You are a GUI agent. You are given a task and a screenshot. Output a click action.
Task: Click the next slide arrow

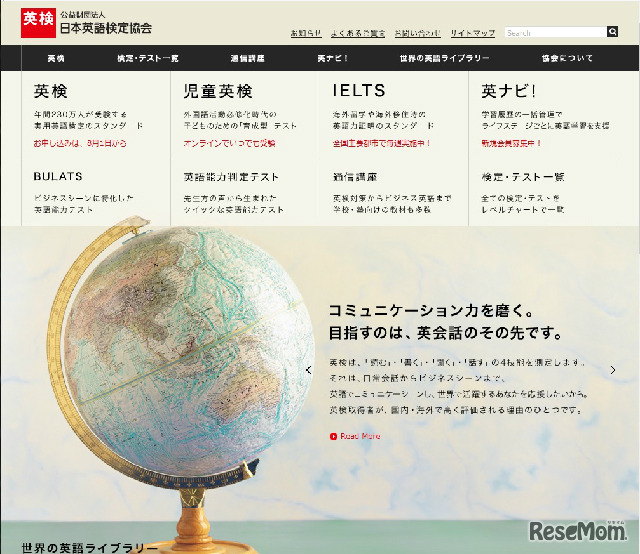613,370
